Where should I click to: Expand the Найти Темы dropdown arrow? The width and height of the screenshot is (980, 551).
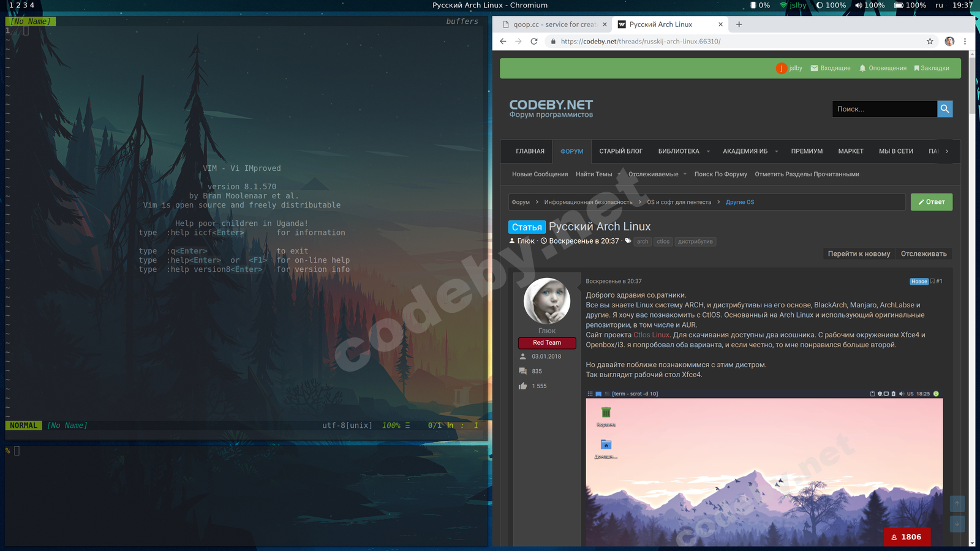[619, 174]
